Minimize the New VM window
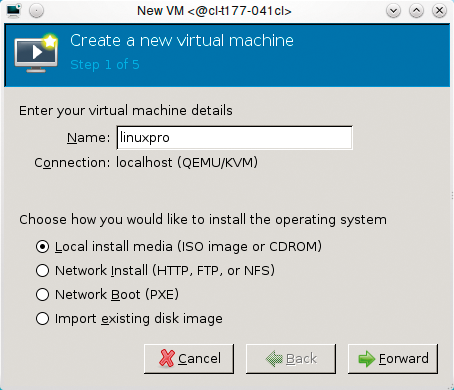This screenshot has width=454, height=390. (393, 11)
